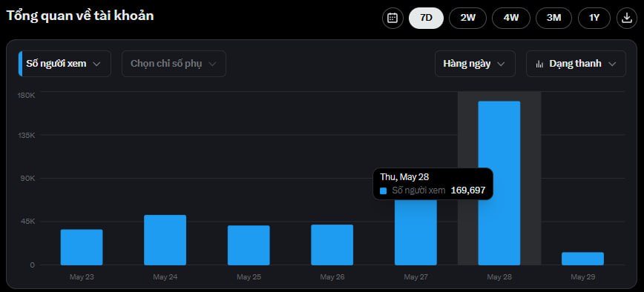Click the May 27 bar
The width and height of the screenshot is (644, 292).
click(x=415, y=232)
